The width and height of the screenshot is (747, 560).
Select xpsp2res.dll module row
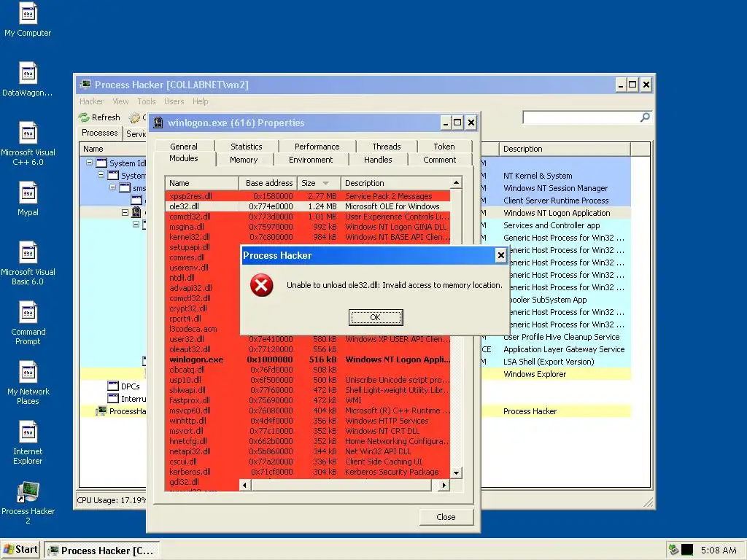307,196
